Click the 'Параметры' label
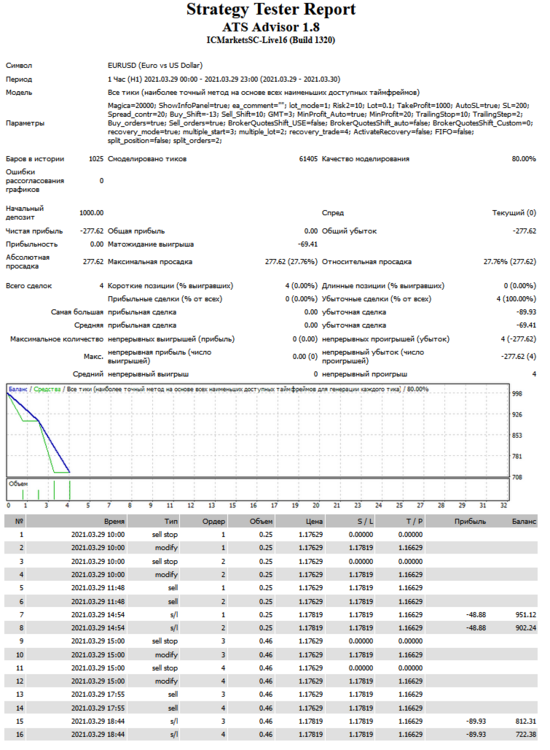The width and height of the screenshot is (550, 750). [x=24, y=123]
